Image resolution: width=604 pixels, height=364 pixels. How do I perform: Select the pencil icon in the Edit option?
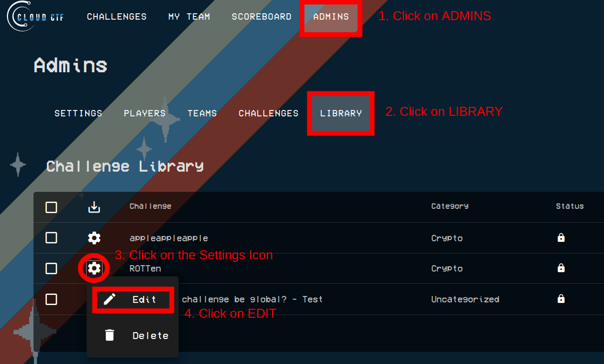pyautogui.click(x=109, y=299)
